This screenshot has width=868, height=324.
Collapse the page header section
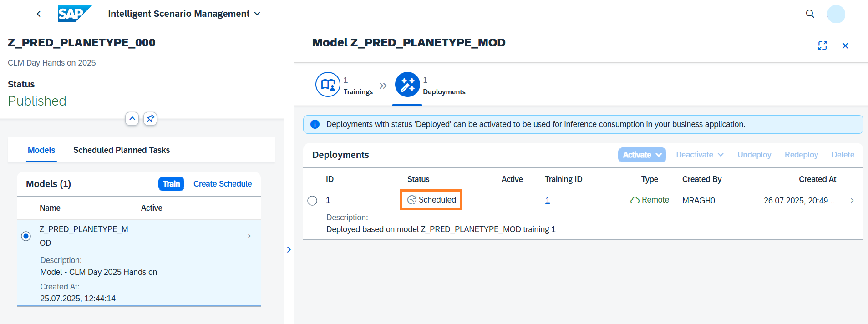[x=132, y=119]
